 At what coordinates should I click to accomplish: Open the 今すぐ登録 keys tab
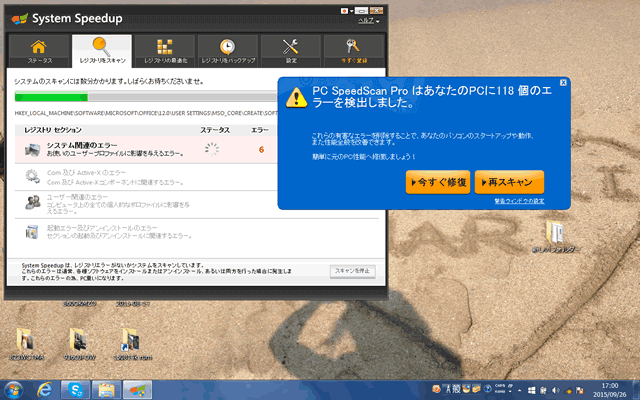(x=354, y=51)
